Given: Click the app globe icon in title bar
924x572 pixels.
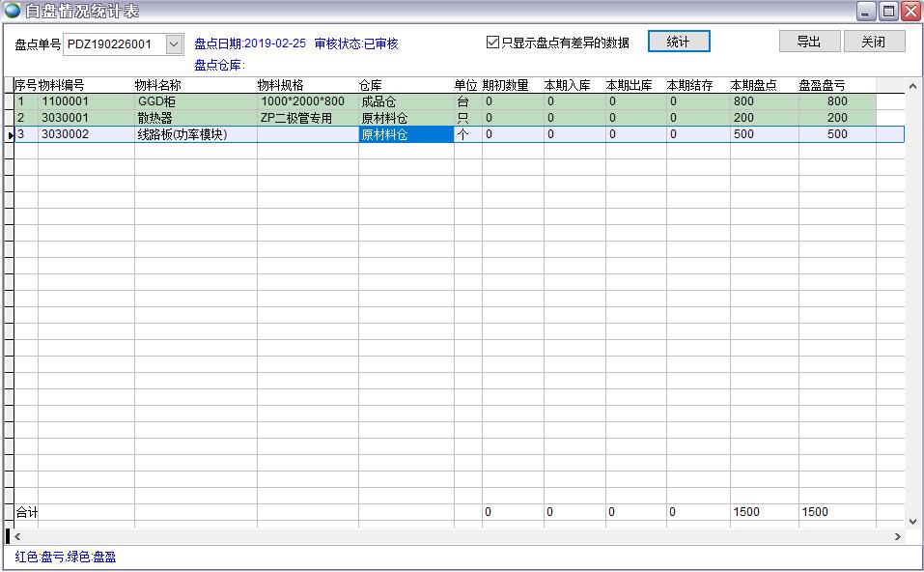Looking at the screenshot, I should (x=13, y=11).
